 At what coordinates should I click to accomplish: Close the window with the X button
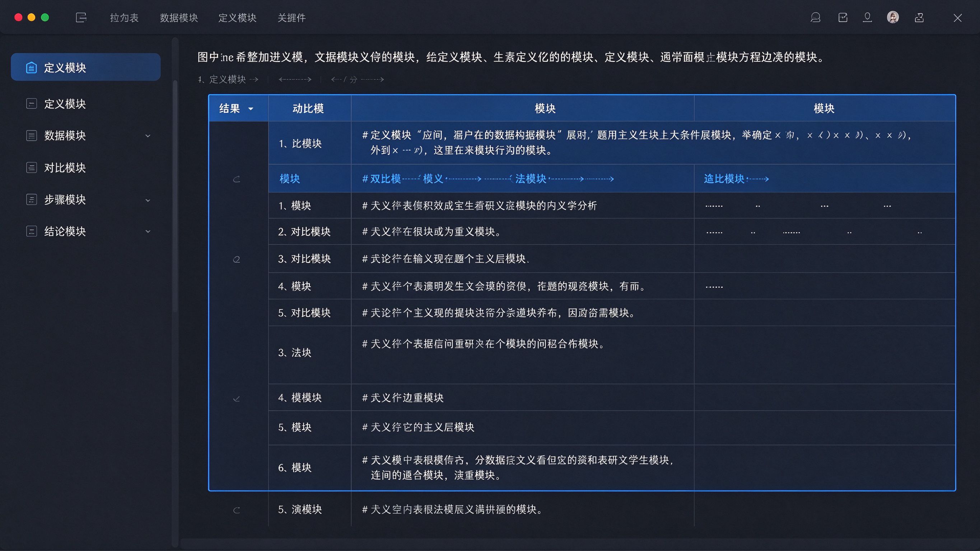(957, 18)
